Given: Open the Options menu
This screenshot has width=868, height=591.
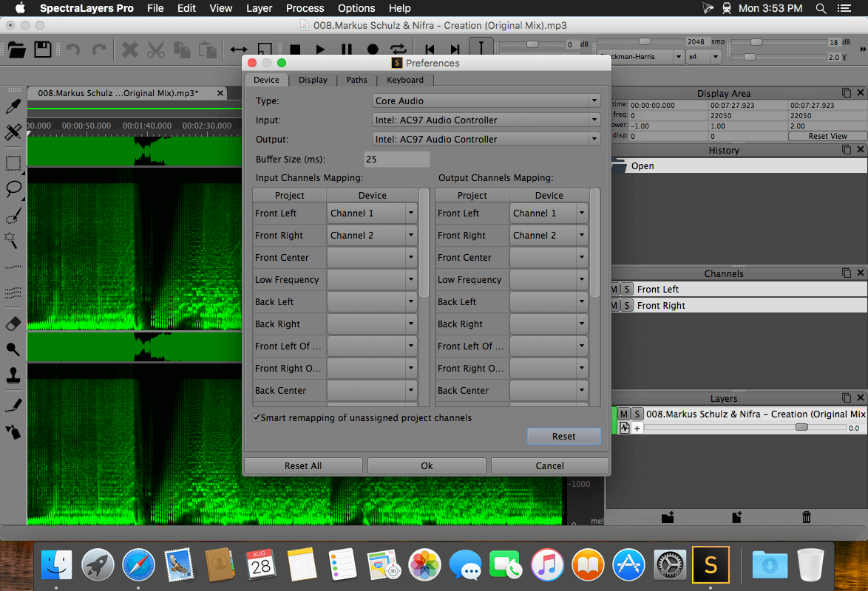Looking at the screenshot, I should [x=356, y=8].
